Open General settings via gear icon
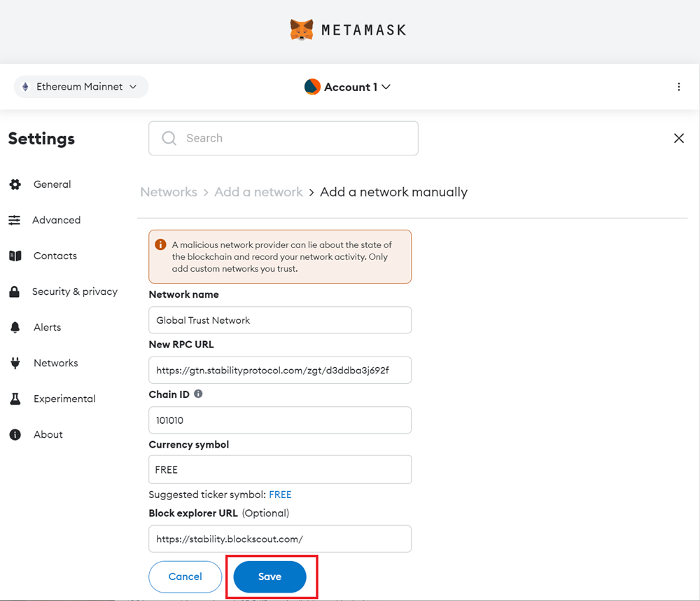Image resolution: width=700 pixels, height=601 pixels. coord(15,184)
